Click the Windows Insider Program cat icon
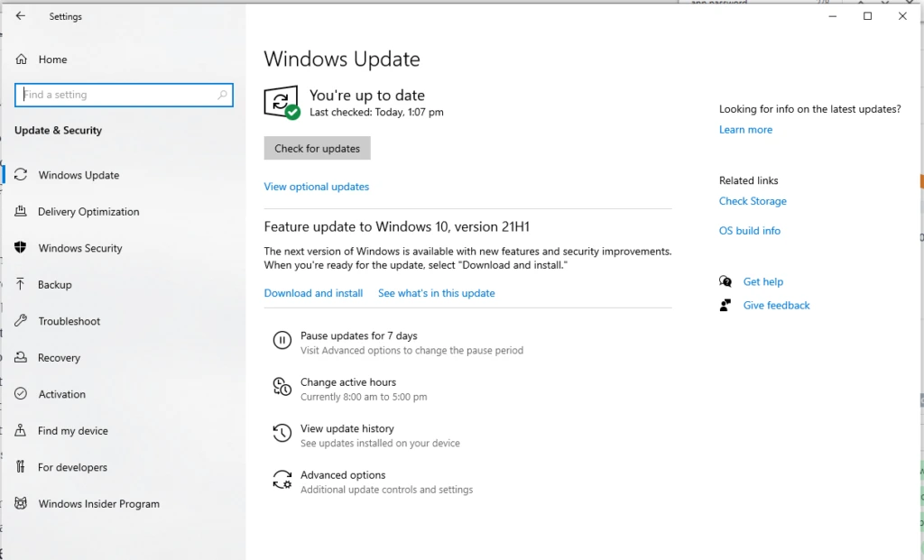This screenshot has width=924, height=560. point(21,503)
